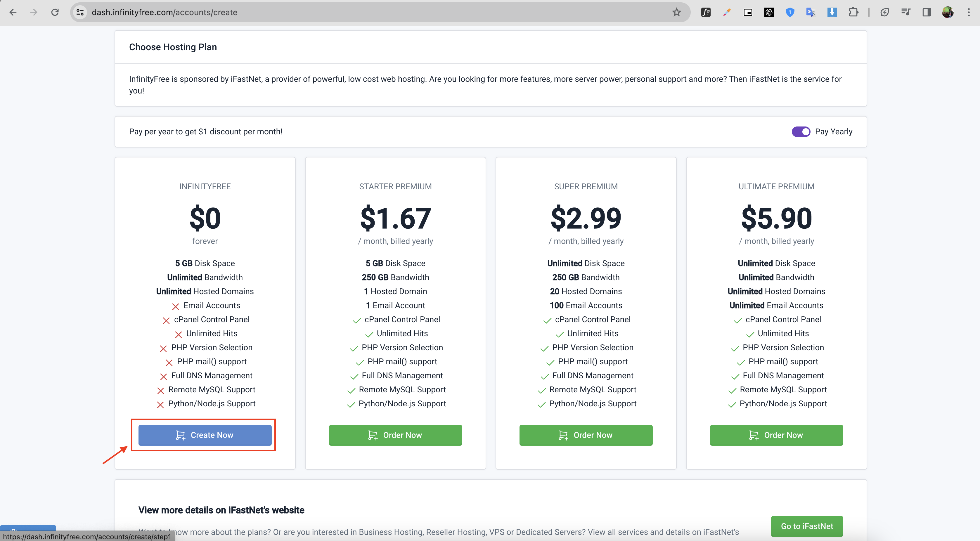View site information icon in address bar
Viewport: 980px width, 541px height.
(x=80, y=12)
